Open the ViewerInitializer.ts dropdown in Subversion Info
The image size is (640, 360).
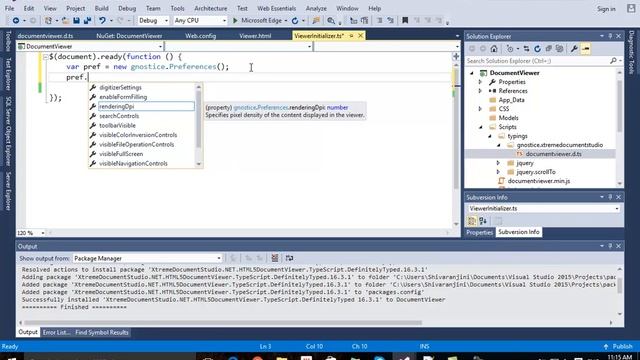coord(543,209)
